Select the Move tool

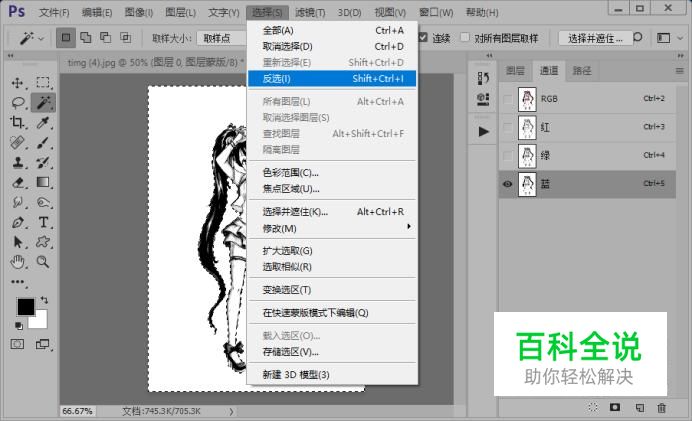(x=18, y=83)
